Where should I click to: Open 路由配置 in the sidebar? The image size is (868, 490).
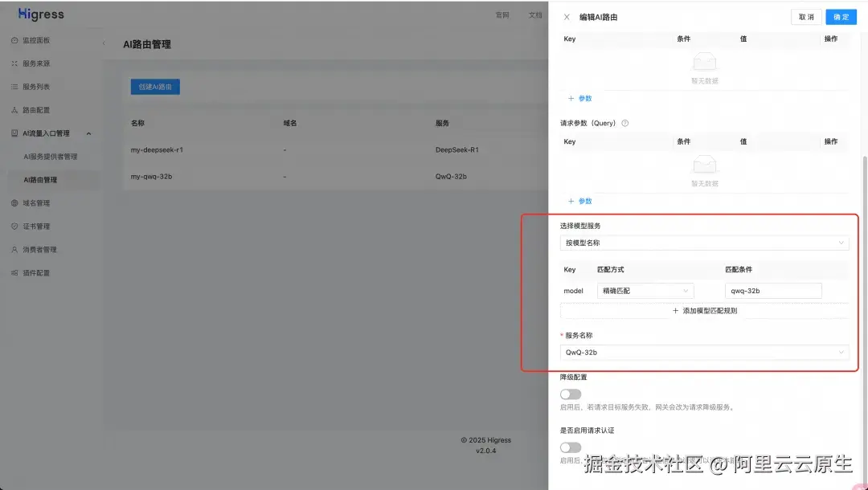pos(36,110)
